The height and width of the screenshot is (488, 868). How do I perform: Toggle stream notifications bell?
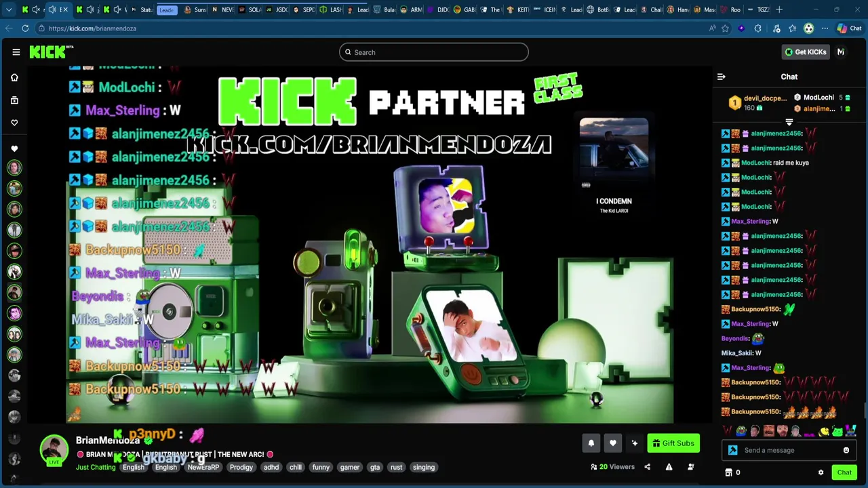591,443
